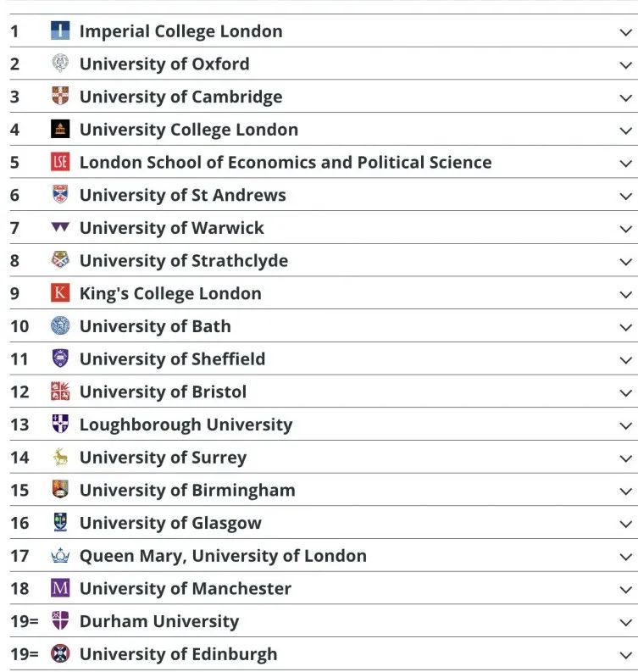Open the University of Edinburgh entry

pos(178,654)
